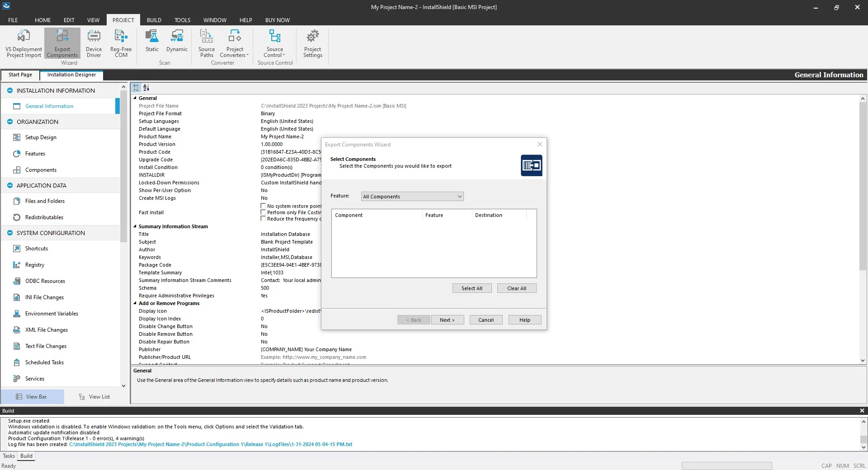
Task: Check 'Reduce the frequency' Fast Install option
Action: [264, 219]
